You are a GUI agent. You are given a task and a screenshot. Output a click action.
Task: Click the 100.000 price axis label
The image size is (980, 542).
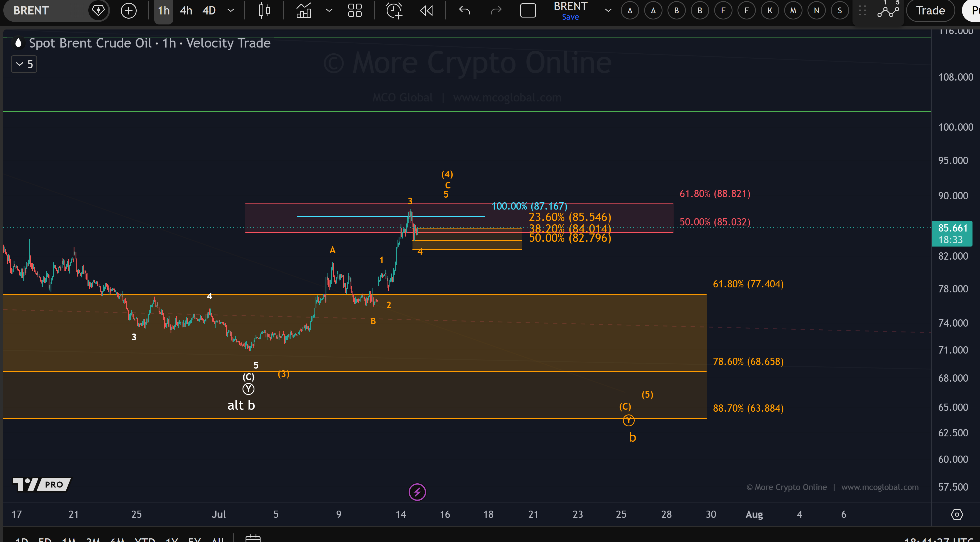click(955, 127)
